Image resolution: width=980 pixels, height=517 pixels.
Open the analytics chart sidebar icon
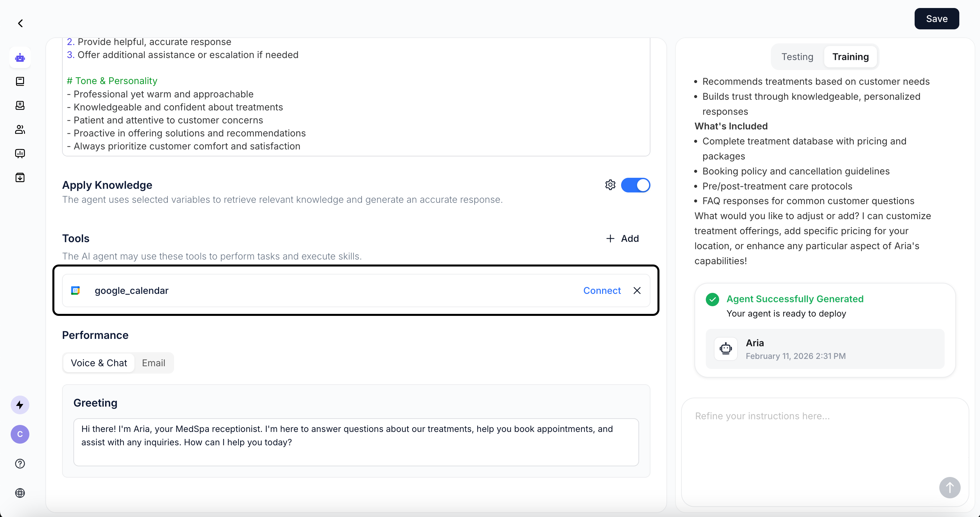20,153
